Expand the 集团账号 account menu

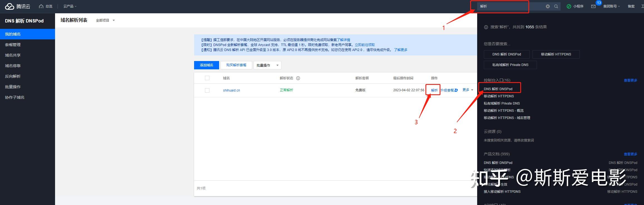coord(611,6)
